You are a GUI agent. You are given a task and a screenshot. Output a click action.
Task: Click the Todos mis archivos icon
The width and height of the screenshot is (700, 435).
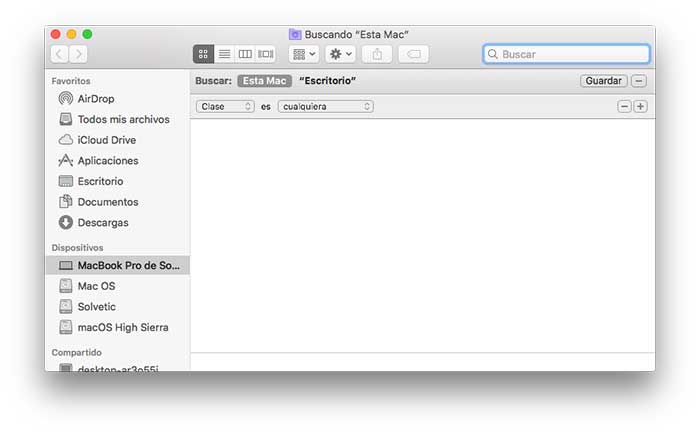66,119
